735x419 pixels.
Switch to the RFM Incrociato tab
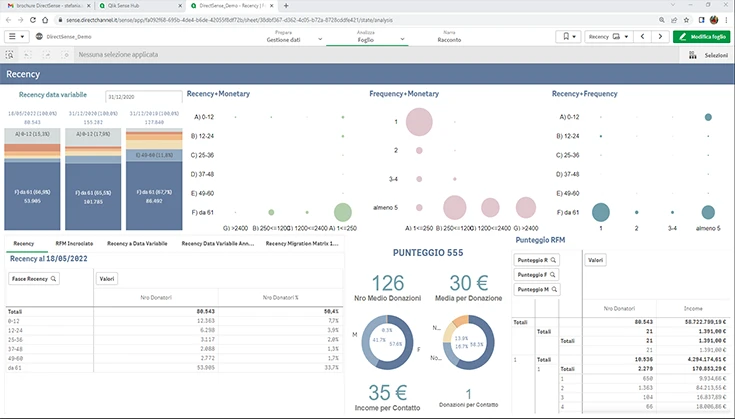click(x=74, y=244)
